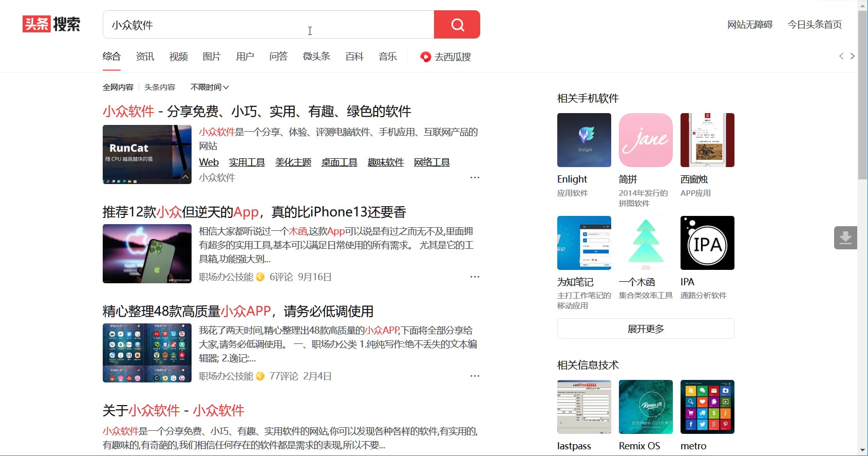
Task: Select the 全网内容 filter
Action: click(118, 87)
